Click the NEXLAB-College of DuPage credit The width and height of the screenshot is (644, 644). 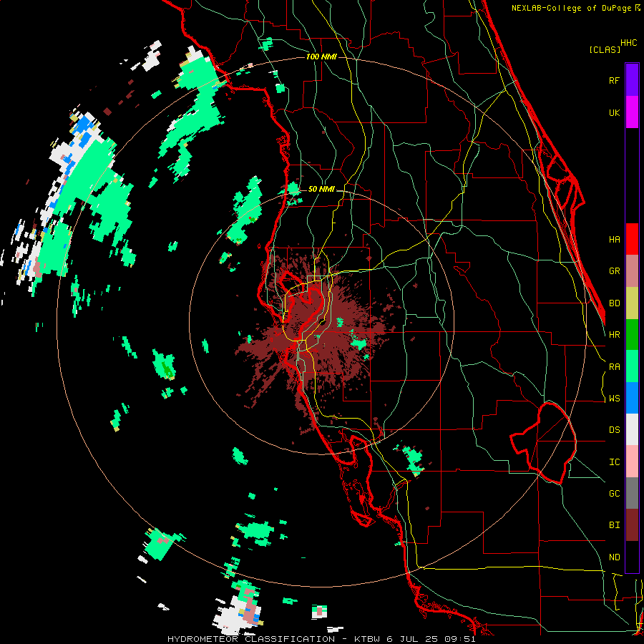pos(571,8)
